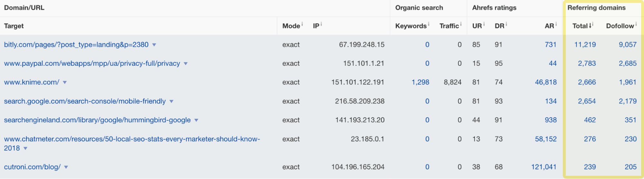Viewport: 644px width, 179px height.
Task: Click the descending sort arrow on Total
Action: pyautogui.click(x=590, y=26)
